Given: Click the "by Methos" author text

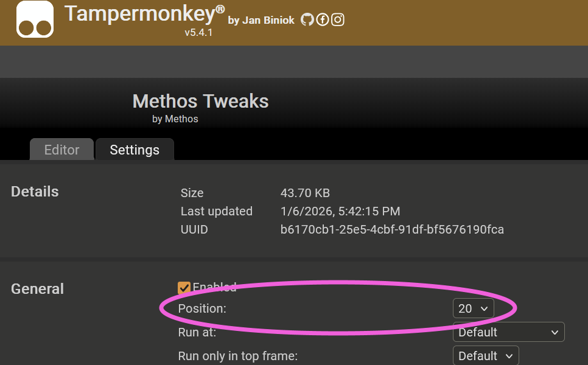Looking at the screenshot, I should coord(175,119).
